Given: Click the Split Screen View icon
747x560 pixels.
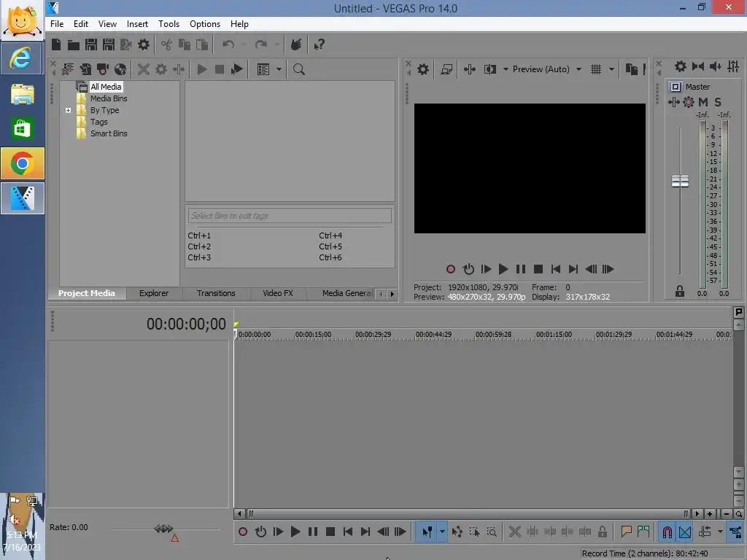Looking at the screenshot, I should (x=489, y=69).
